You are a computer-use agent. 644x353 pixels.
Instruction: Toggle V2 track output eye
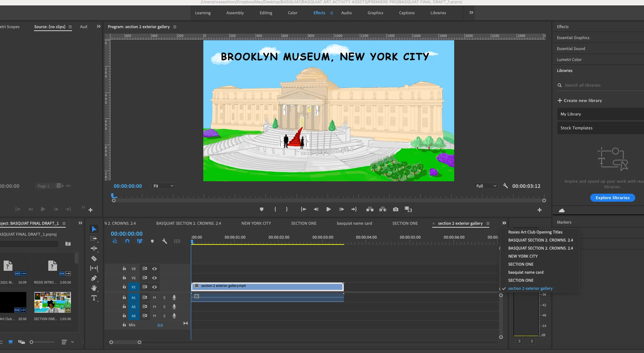[x=154, y=278]
